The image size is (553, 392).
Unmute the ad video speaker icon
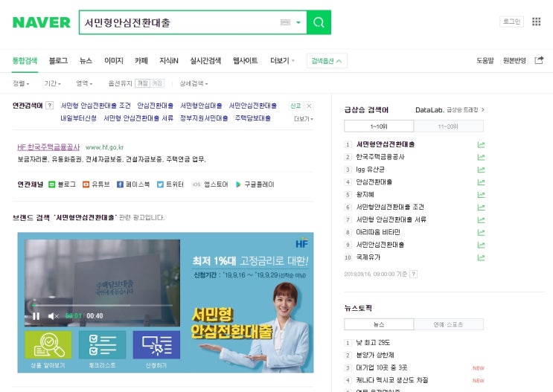coord(53,316)
